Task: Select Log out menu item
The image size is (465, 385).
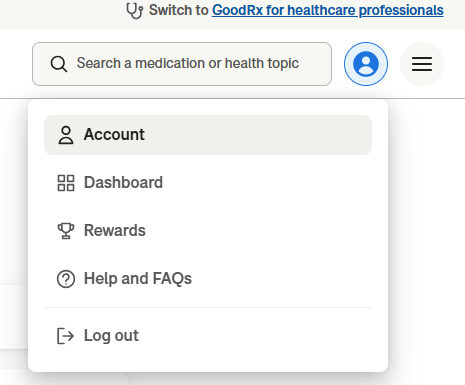Action: pyautogui.click(x=208, y=336)
